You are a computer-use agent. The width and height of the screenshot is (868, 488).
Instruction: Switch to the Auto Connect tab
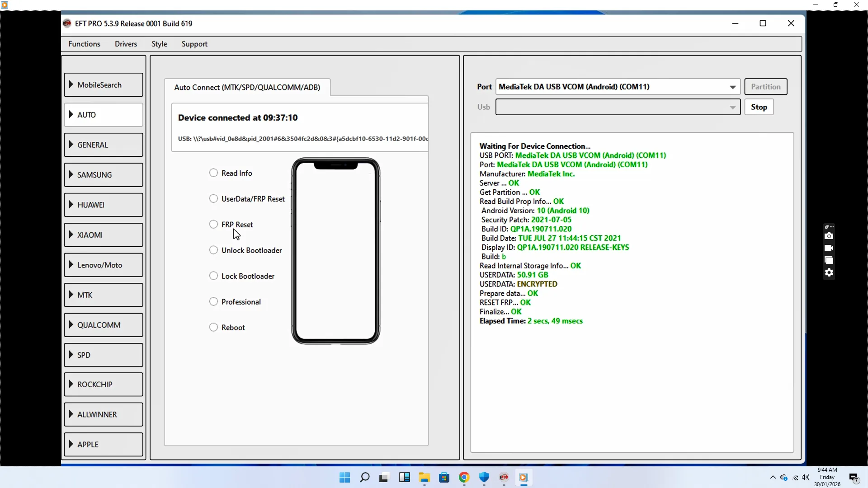click(247, 87)
